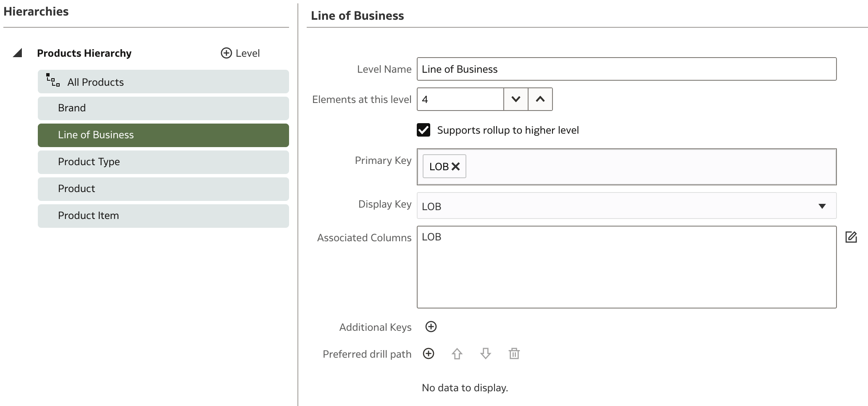
Task: Select the Line of Business level row
Action: pyautogui.click(x=163, y=135)
